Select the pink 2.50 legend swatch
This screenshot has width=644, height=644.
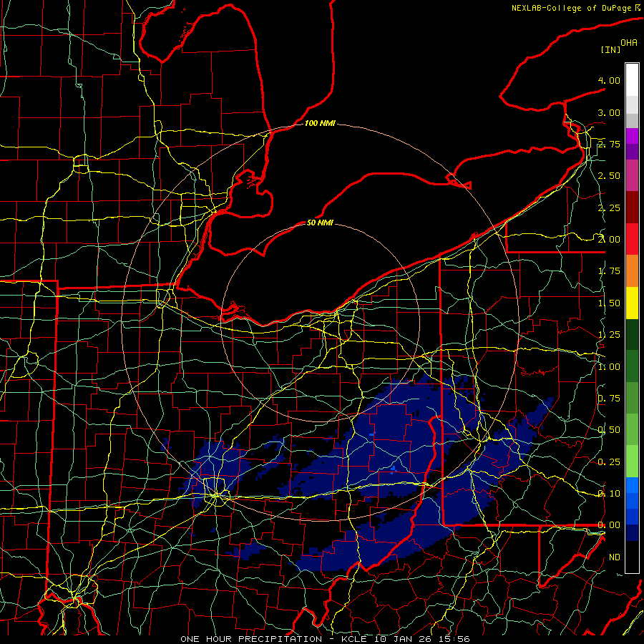coord(632,175)
